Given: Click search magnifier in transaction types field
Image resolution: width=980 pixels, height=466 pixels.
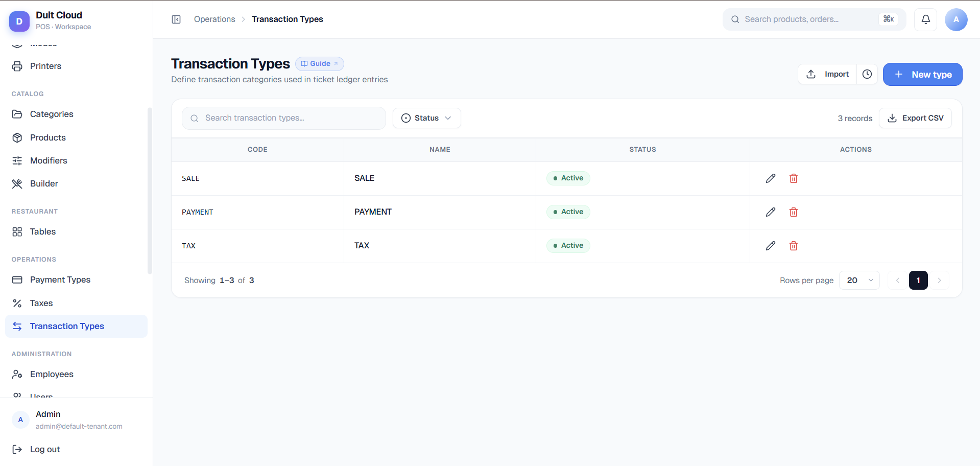Looking at the screenshot, I should click(195, 118).
